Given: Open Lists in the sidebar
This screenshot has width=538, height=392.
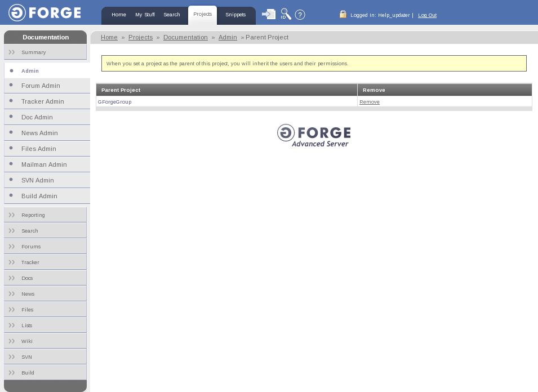Looking at the screenshot, I should (45, 326).
